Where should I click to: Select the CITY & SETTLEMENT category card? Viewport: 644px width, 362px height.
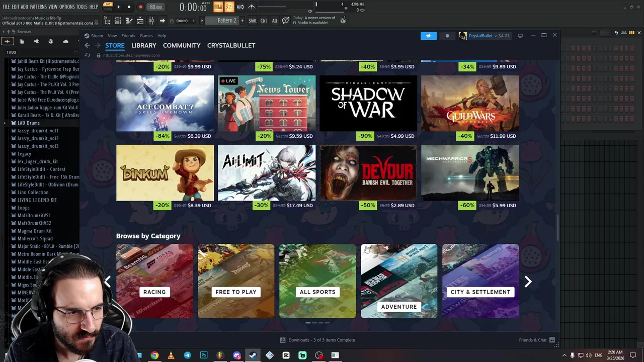[x=480, y=281]
